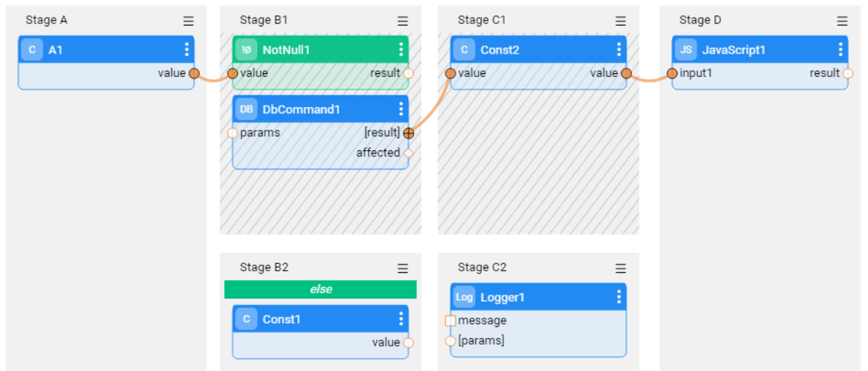Click the DbCommand1 params input port
The image size is (868, 371).
233,133
